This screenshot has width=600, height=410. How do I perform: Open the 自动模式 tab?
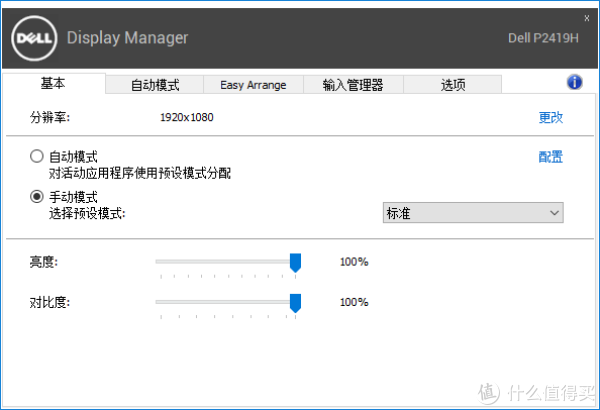click(155, 85)
